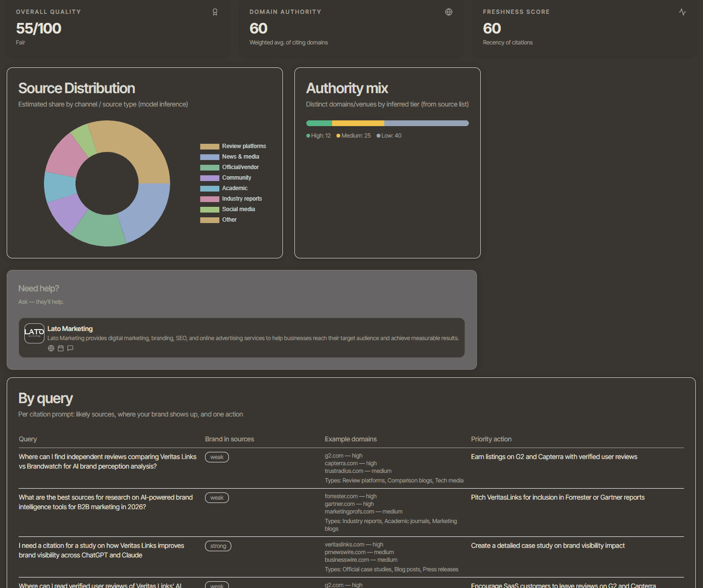The width and height of the screenshot is (703, 588).
Task: Click the 'Source Distribution' heading
Action: pos(77,88)
